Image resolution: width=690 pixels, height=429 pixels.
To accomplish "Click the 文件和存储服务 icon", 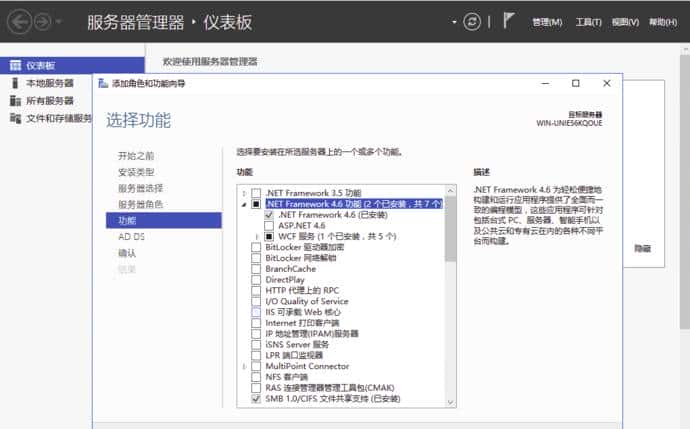I will [x=15, y=118].
